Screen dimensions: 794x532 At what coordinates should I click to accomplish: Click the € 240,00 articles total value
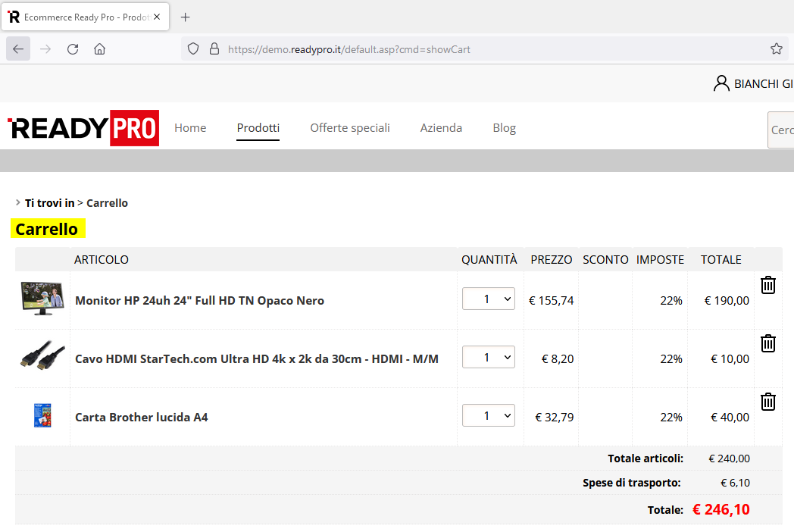[729, 459]
